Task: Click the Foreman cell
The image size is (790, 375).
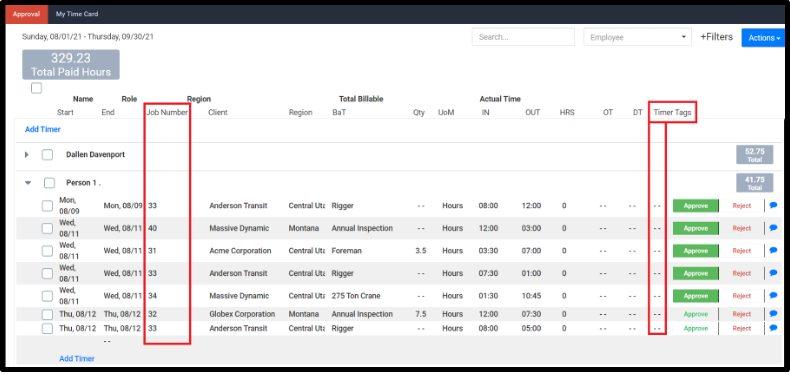Action: pos(346,251)
